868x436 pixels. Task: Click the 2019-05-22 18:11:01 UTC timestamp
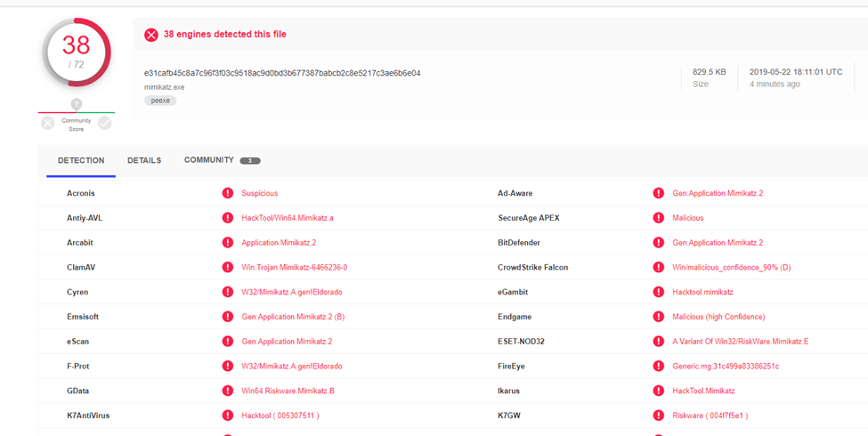point(796,72)
